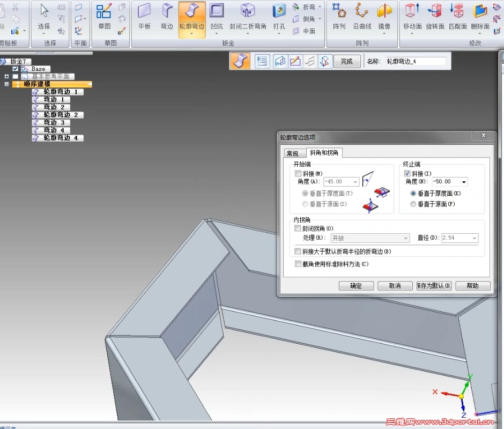Screen dimensions: 504x429
Task: Click the contour flange options icon in command bar
Action: click(262, 61)
